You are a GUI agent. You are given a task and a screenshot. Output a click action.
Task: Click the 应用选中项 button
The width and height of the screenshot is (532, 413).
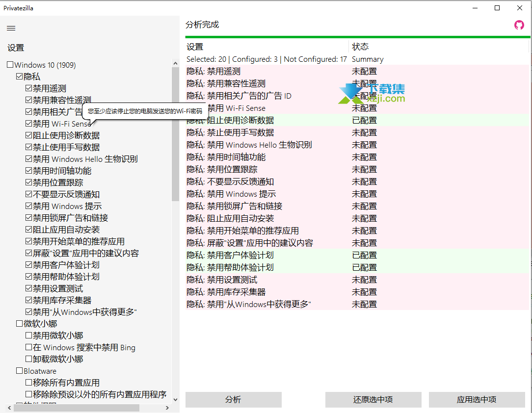coord(477,399)
